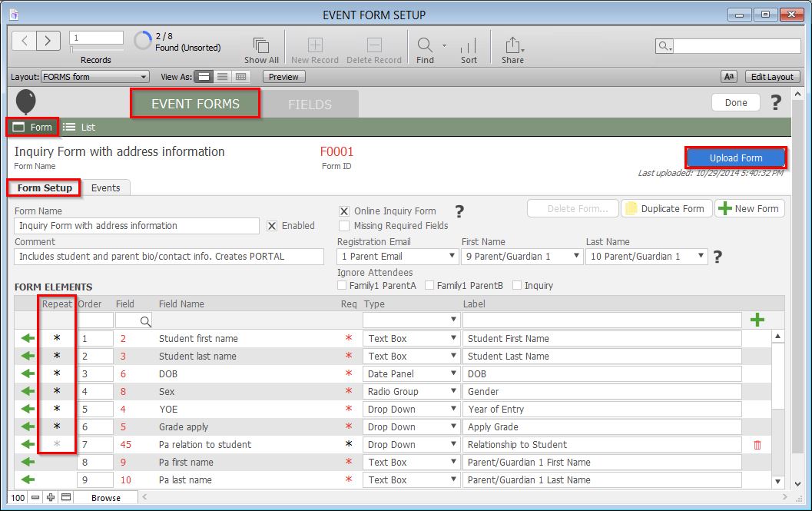Click the Show All records icon
The height and width of the screenshot is (511, 812).
pyautogui.click(x=261, y=45)
